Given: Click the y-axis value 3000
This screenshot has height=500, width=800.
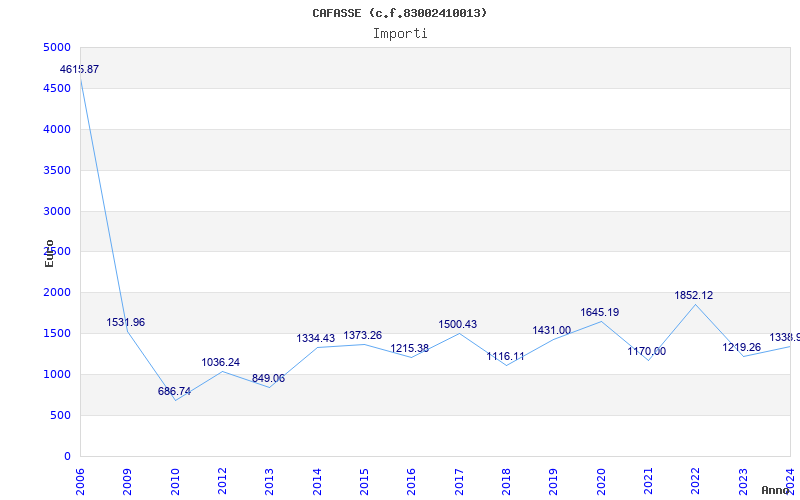Looking at the screenshot, I should tap(57, 211).
